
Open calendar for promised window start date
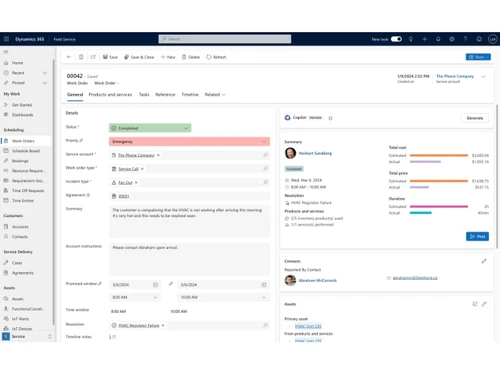[155, 285]
